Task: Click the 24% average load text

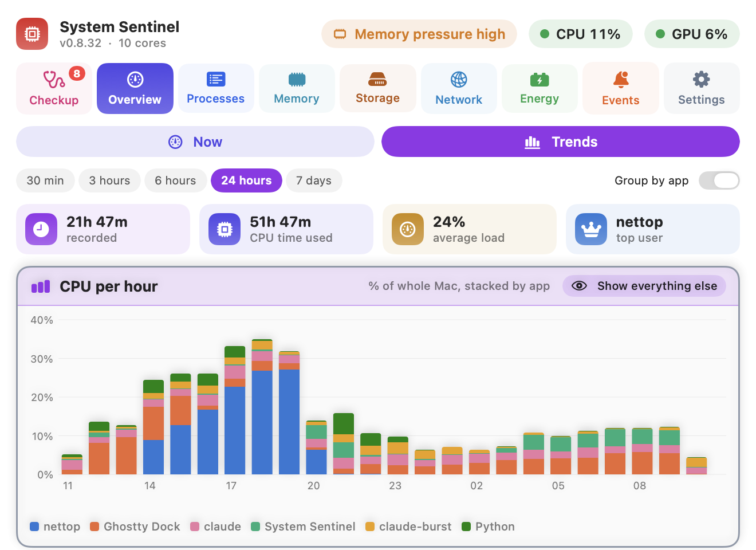Action: tap(468, 229)
